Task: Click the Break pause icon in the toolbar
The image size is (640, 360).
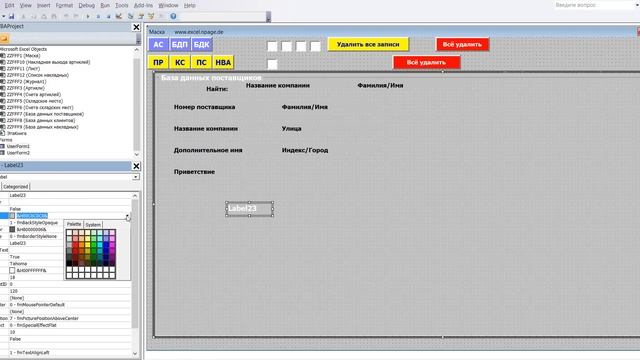Action: click(x=98, y=16)
